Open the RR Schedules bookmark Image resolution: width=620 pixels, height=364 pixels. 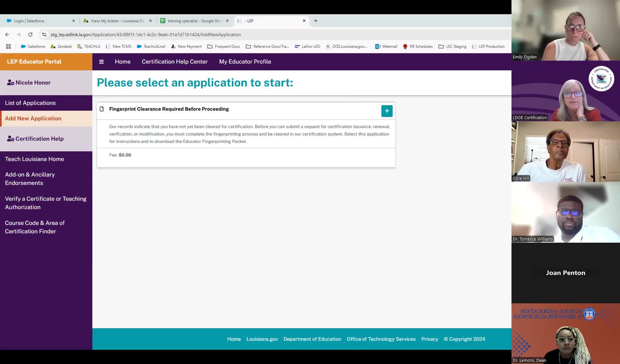pyautogui.click(x=418, y=47)
